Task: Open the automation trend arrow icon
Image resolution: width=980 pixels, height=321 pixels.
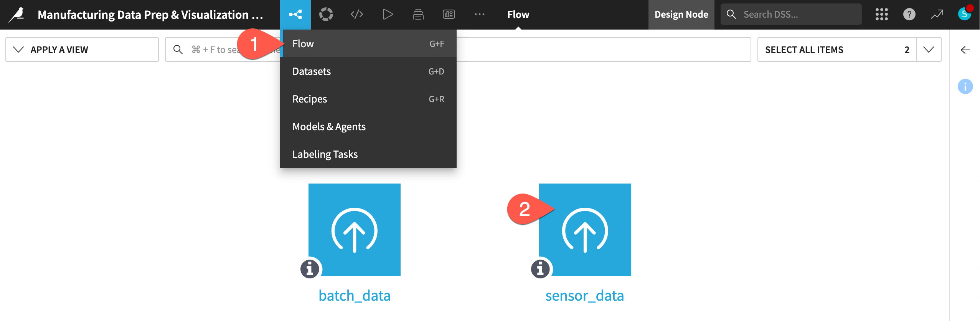Action: coord(937,15)
